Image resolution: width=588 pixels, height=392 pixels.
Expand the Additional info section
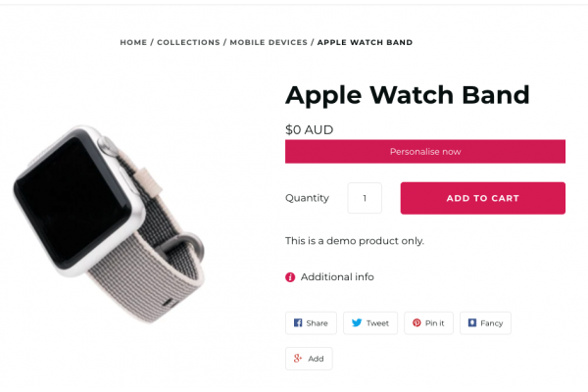click(329, 277)
